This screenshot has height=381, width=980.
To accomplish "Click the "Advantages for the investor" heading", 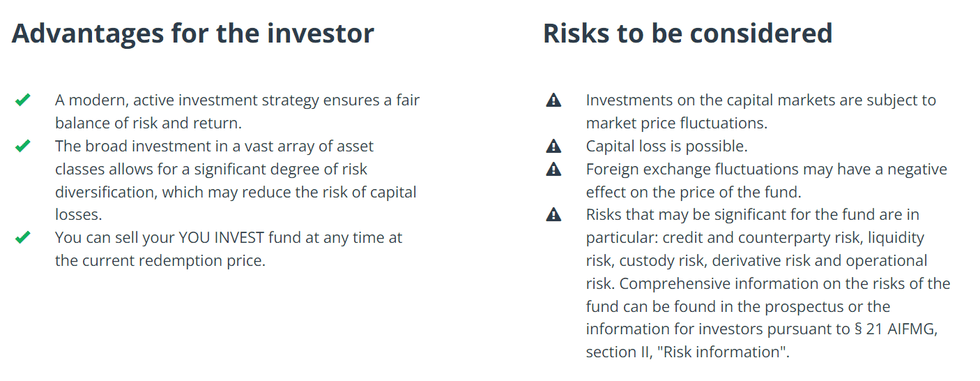I will pyautogui.click(x=193, y=33).
